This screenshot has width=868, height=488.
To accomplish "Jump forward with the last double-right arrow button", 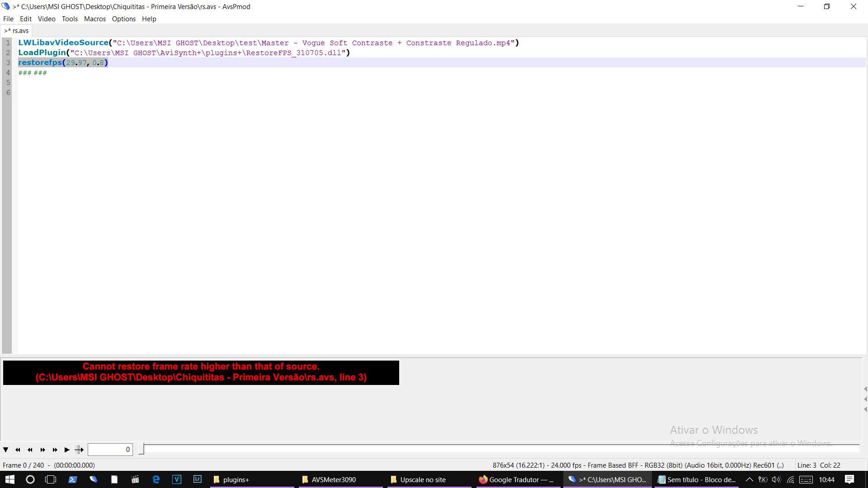I will tap(55, 450).
